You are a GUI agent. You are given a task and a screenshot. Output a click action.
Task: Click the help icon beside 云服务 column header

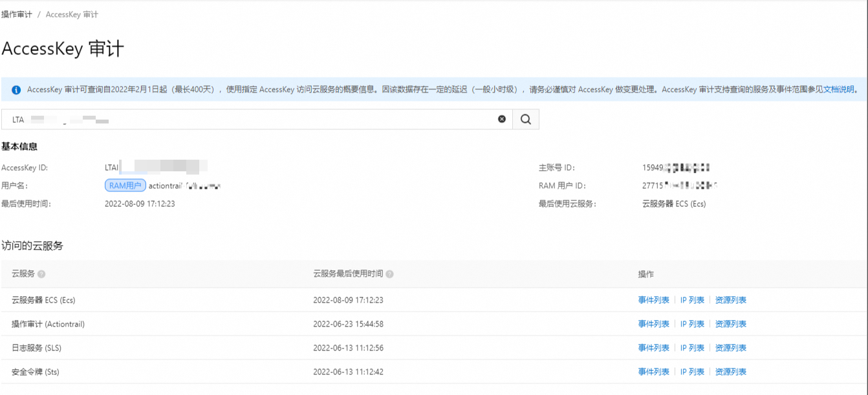(x=42, y=273)
